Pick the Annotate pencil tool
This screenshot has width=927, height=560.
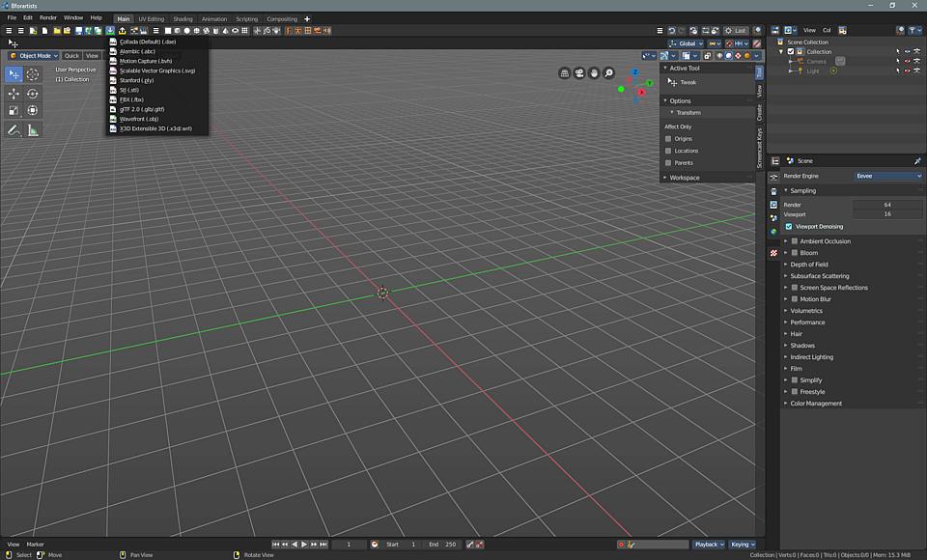(x=14, y=130)
